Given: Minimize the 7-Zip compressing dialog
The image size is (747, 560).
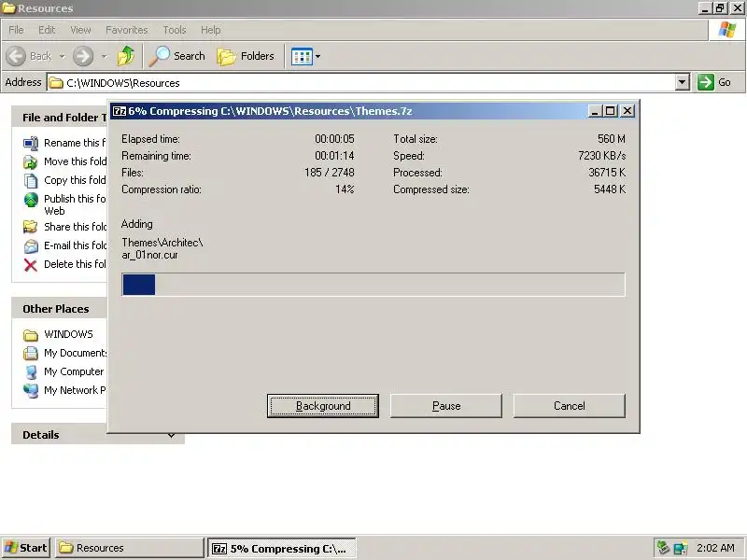Looking at the screenshot, I should click(x=594, y=111).
